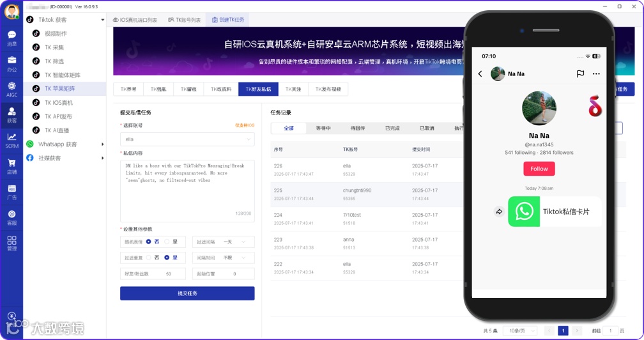Set 过滤重复 to 否
The image size is (644, 340).
pos(149,258)
